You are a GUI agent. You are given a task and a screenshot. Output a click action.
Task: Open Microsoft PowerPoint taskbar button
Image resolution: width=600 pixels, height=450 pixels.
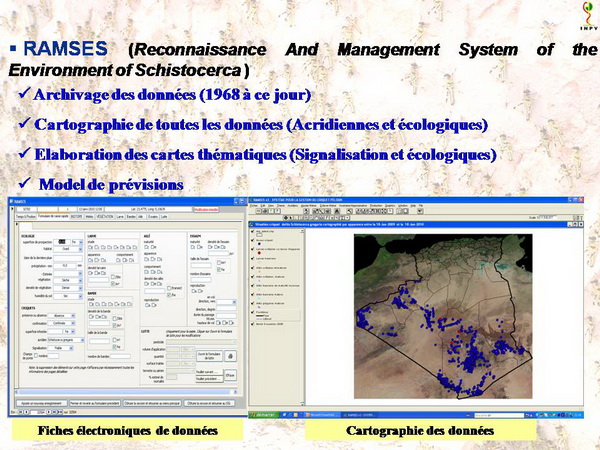click(x=322, y=415)
